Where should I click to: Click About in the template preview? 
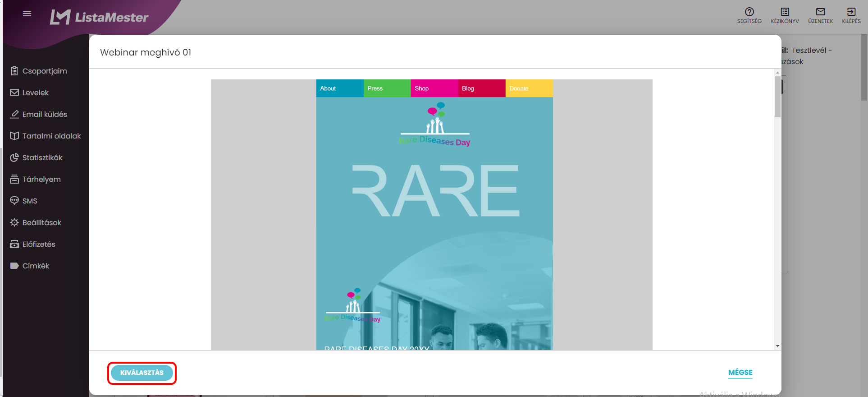(x=339, y=88)
